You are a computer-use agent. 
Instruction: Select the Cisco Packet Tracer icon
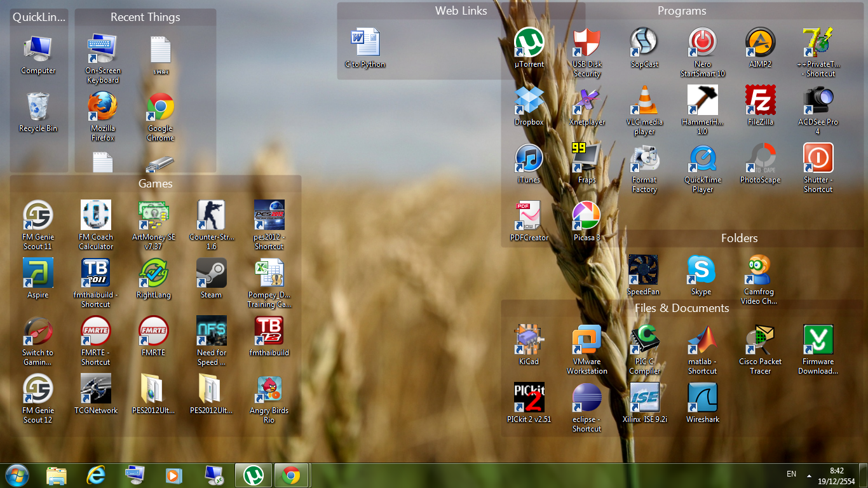760,350
